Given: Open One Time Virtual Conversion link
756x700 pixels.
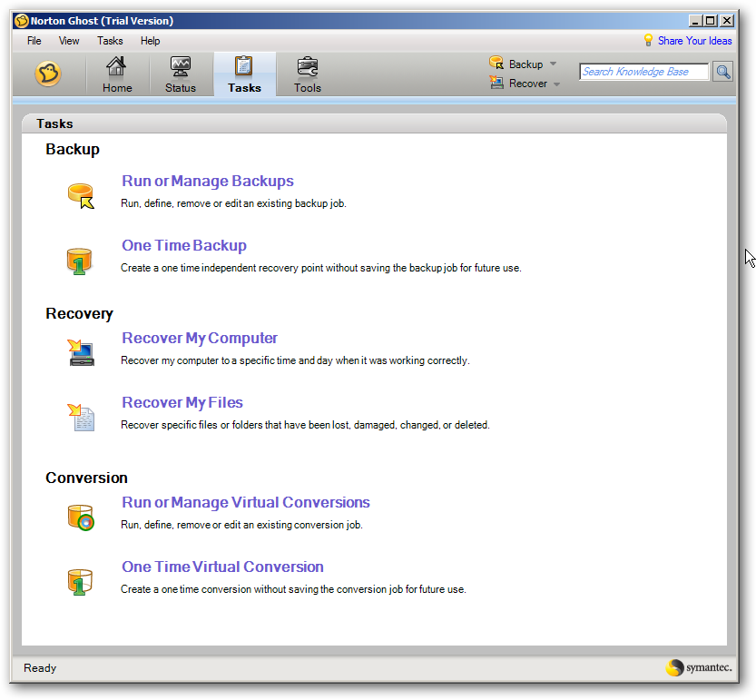Looking at the screenshot, I should pyautogui.click(x=222, y=567).
